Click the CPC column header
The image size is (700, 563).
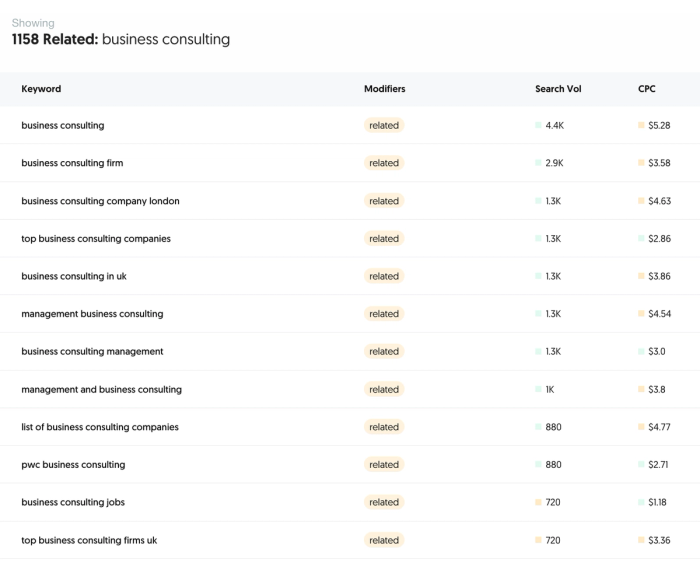click(646, 89)
